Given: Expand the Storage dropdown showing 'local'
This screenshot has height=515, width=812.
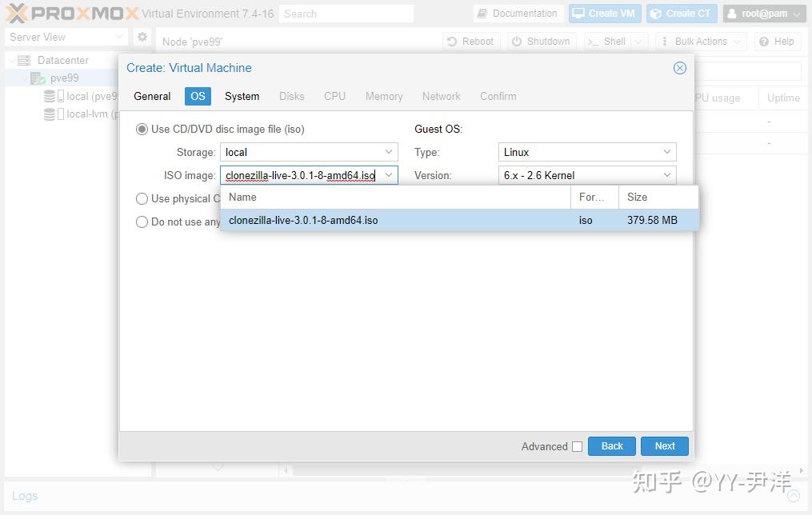Looking at the screenshot, I should pos(388,152).
